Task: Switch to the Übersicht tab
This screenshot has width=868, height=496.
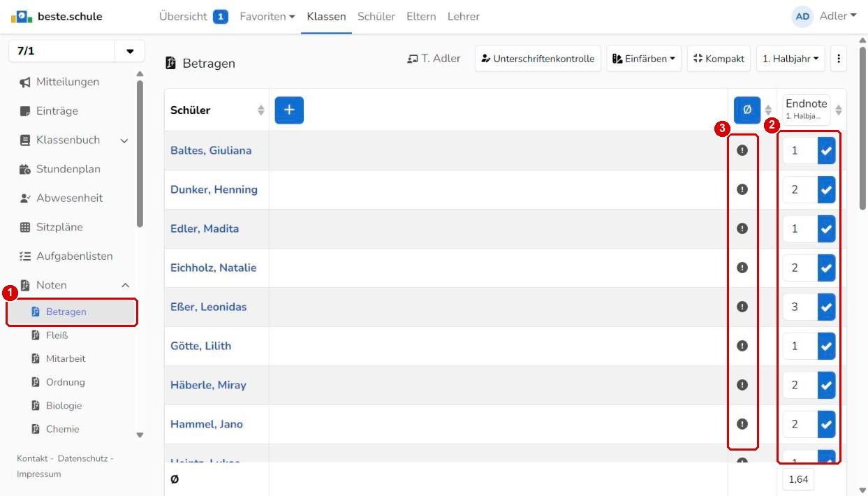Action: point(193,16)
